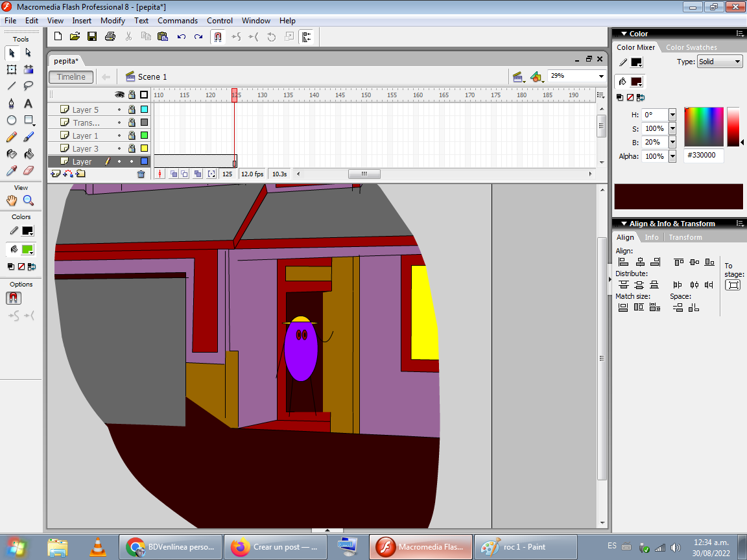The height and width of the screenshot is (560, 747).
Task: Activate the Zoom tool in View
Action: [29, 200]
